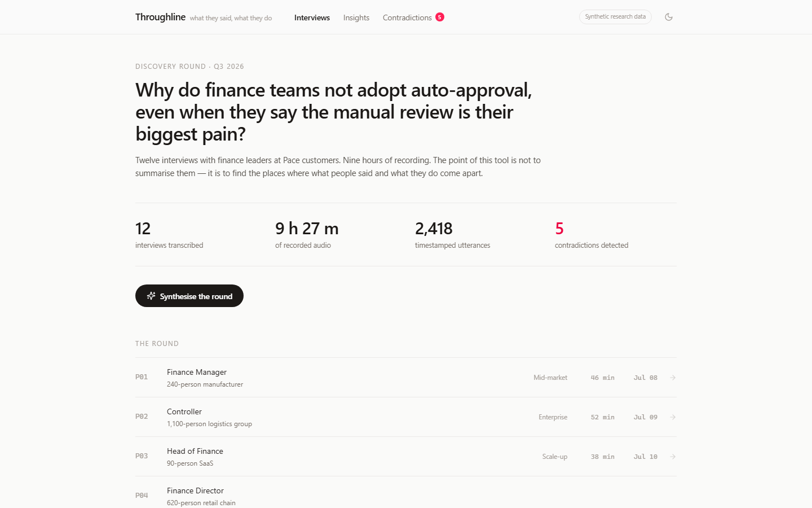The width and height of the screenshot is (812, 508).
Task: Click the P01 participant ID
Action: (x=142, y=377)
